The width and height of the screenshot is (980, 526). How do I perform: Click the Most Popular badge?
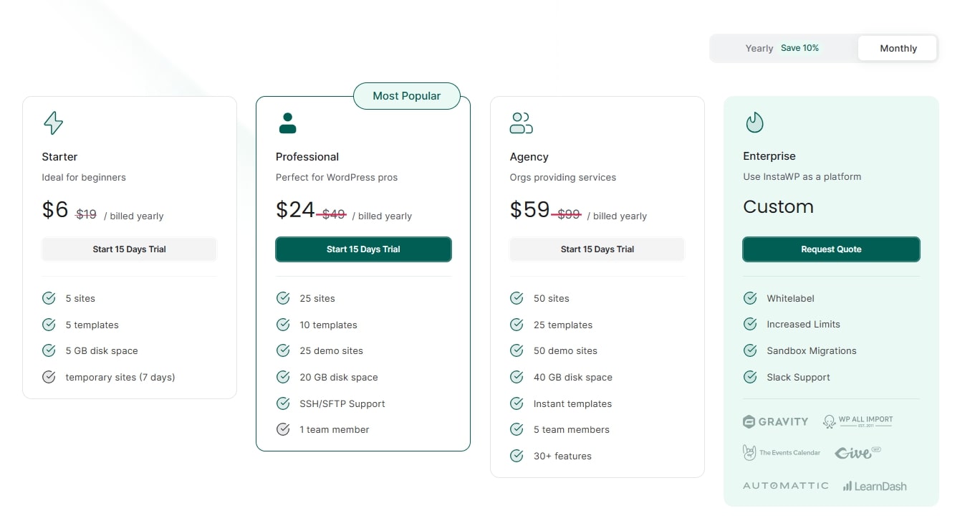click(407, 96)
